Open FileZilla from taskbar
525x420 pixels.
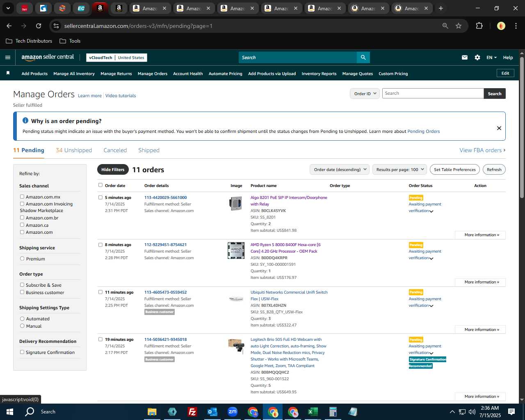tap(192, 412)
